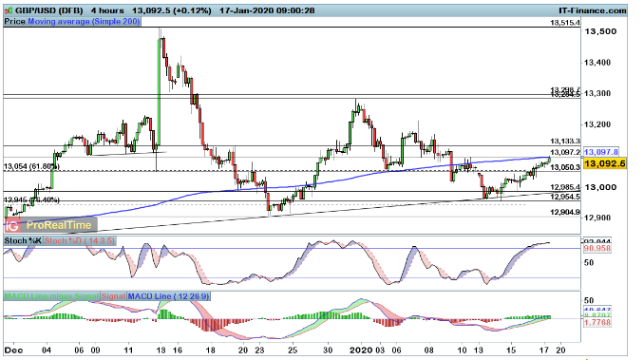
Task: Click the Stochastic 90.958 value tag
Action: [597, 248]
